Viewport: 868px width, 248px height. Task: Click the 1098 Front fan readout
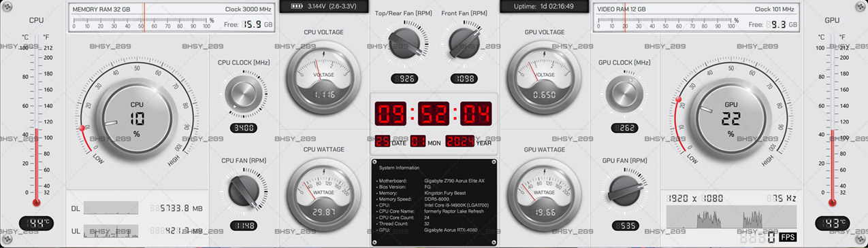(464, 79)
